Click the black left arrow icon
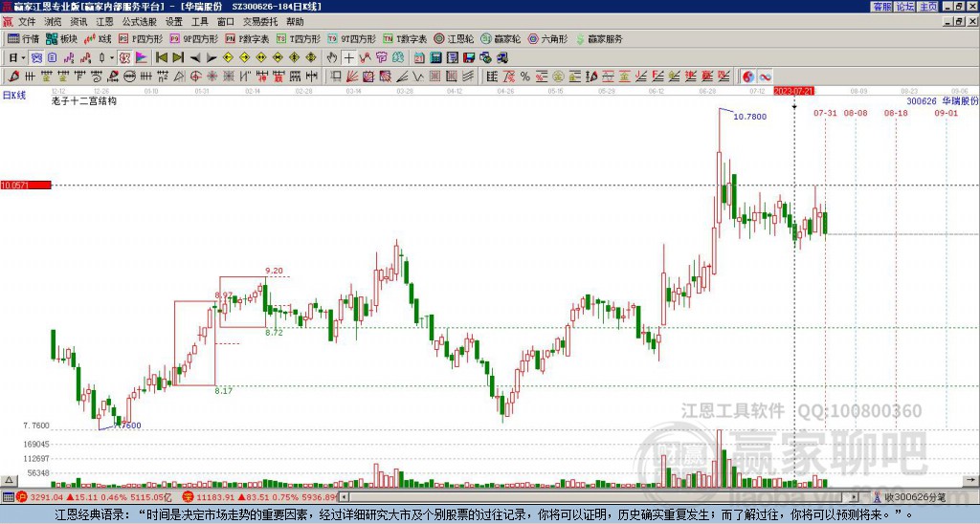This screenshot has height=524, width=980. point(195,58)
